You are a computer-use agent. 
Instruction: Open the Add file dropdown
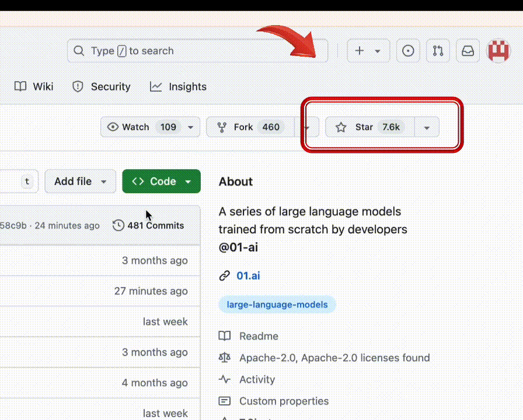(81, 181)
